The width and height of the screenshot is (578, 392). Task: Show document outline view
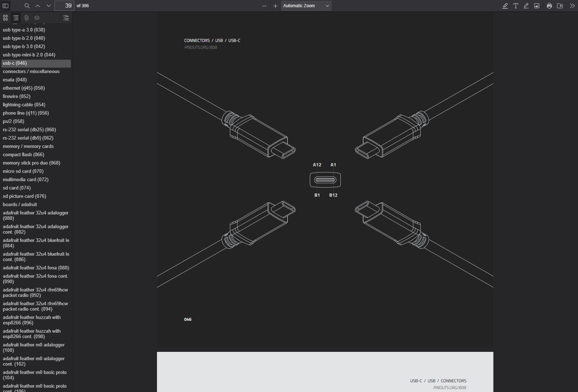[x=16, y=18]
